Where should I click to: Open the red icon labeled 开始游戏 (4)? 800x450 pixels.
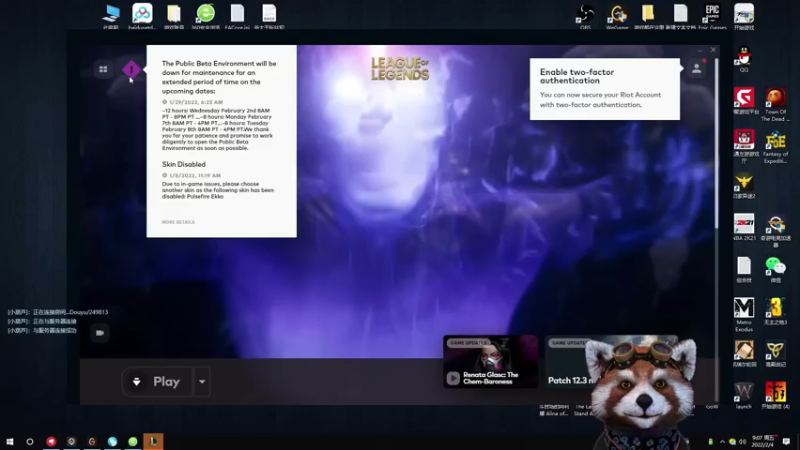[x=776, y=395]
